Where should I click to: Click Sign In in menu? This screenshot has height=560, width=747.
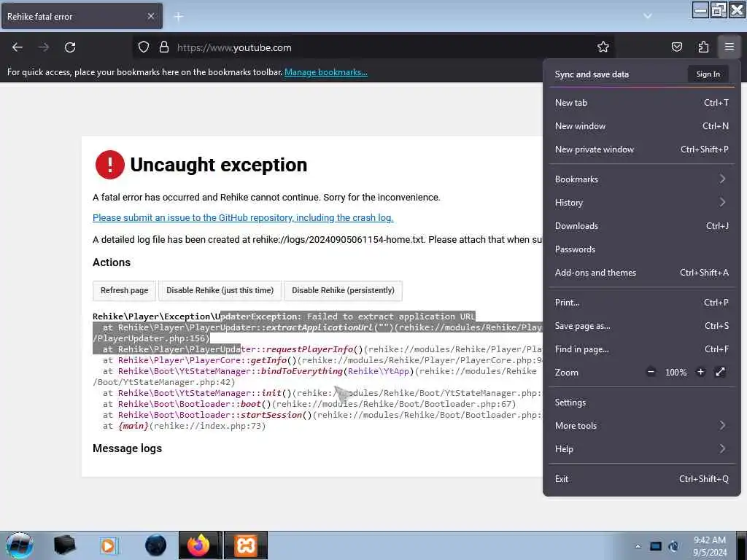pos(708,74)
